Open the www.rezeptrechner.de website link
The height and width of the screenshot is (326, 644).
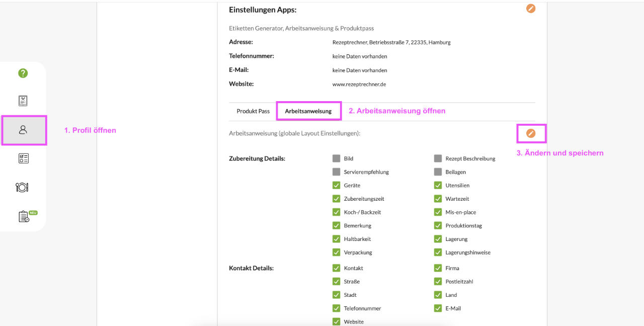(x=359, y=85)
